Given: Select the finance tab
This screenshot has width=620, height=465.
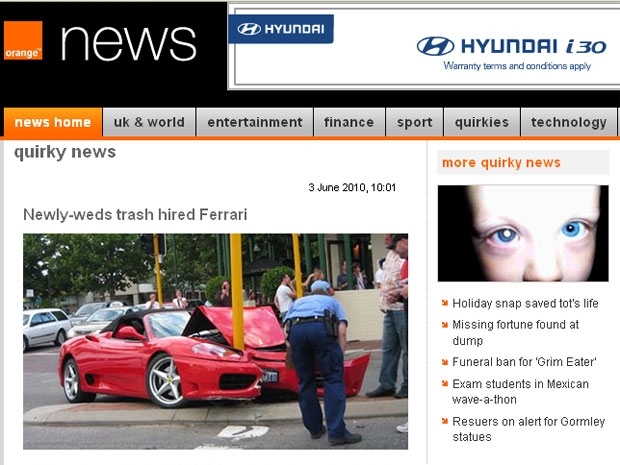Looking at the screenshot, I should [349, 122].
